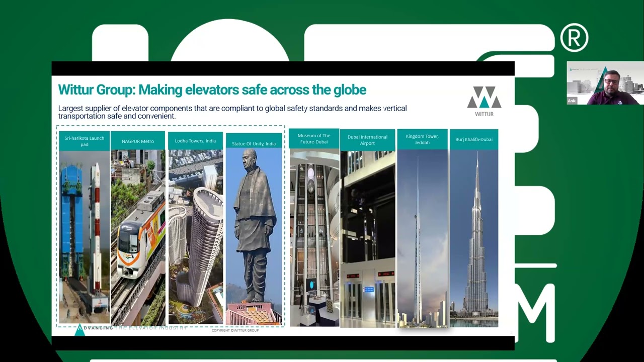This screenshot has width=644, height=362.
Task: Select the Kingdom Tower spire photo
Action: coord(422,239)
